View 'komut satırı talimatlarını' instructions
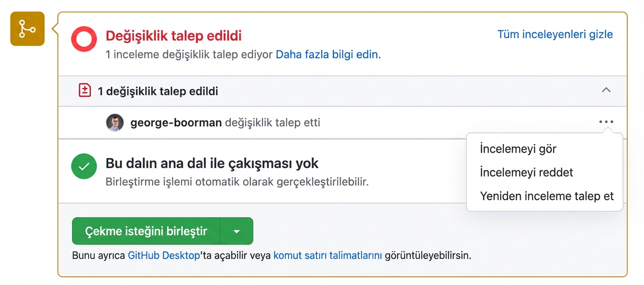The width and height of the screenshot is (644, 285). (x=327, y=255)
